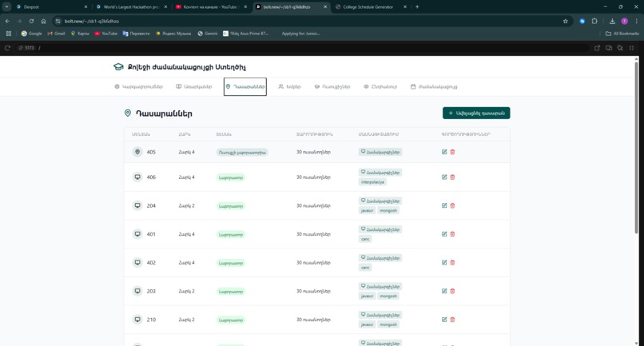
Task: Click the green add classroom button
Action: tap(476, 113)
